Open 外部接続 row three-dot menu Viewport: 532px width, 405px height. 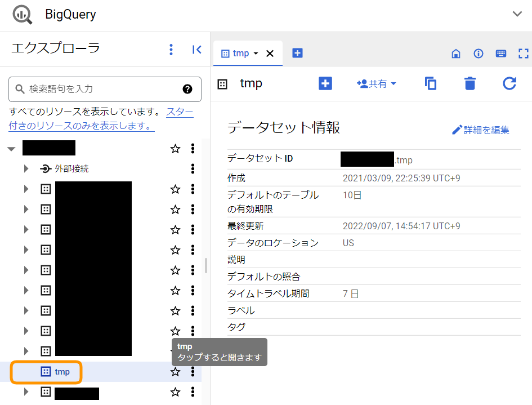click(x=193, y=168)
